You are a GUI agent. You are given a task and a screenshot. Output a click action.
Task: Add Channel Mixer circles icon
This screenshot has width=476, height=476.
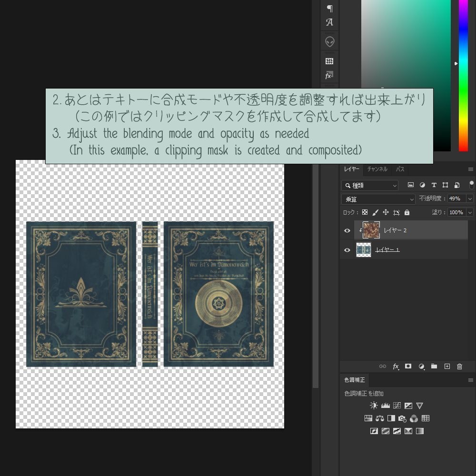[x=414, y=418]
